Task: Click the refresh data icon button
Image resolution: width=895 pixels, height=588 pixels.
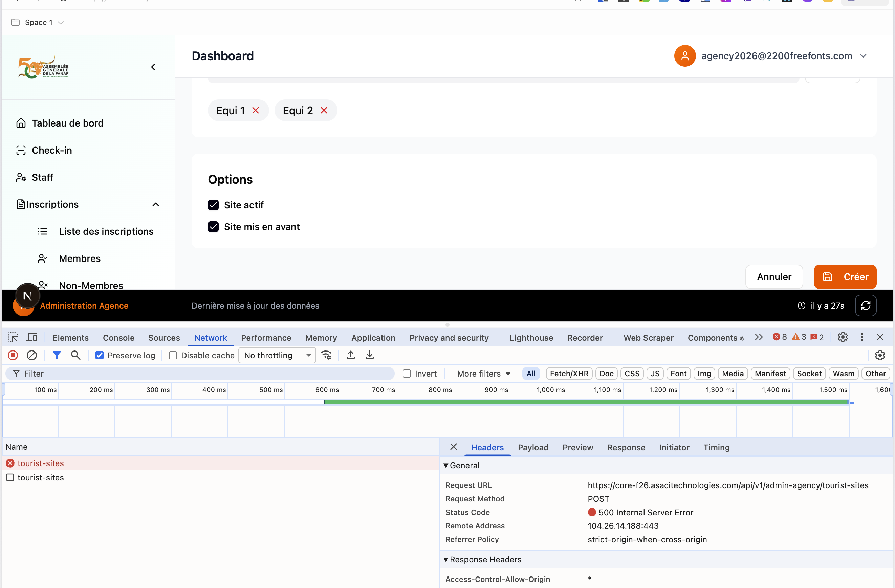Action: coord(865,306)
